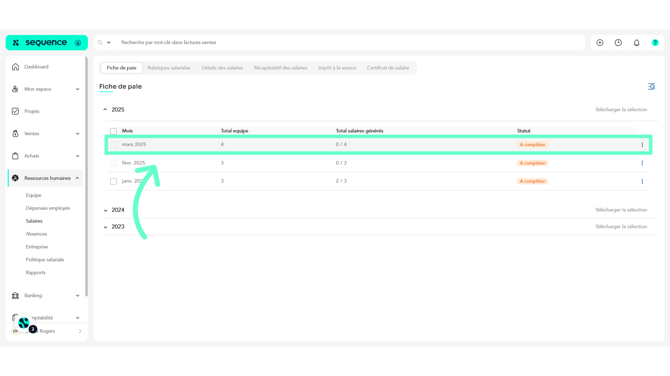670x376 pixels.
Task: Open Politique salariale submenu item
Action: (45, 260)
